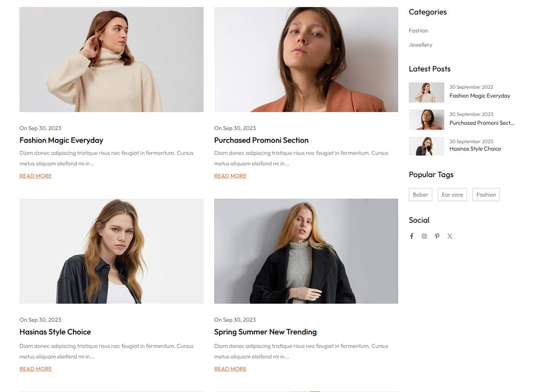
Task: Open Fashion Magic Everyday sidebar thumbnail
Action: coord(426,92)
